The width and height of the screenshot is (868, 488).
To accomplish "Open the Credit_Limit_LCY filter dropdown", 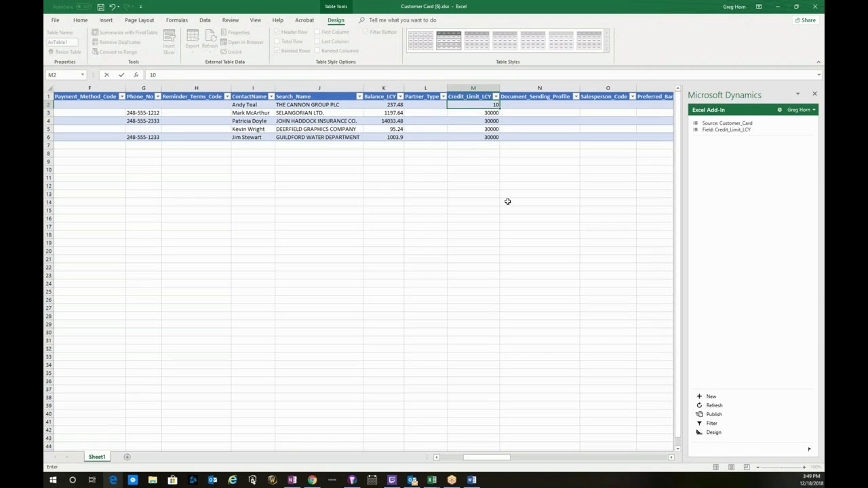I will pyautogui.click(x=496, y=96).
